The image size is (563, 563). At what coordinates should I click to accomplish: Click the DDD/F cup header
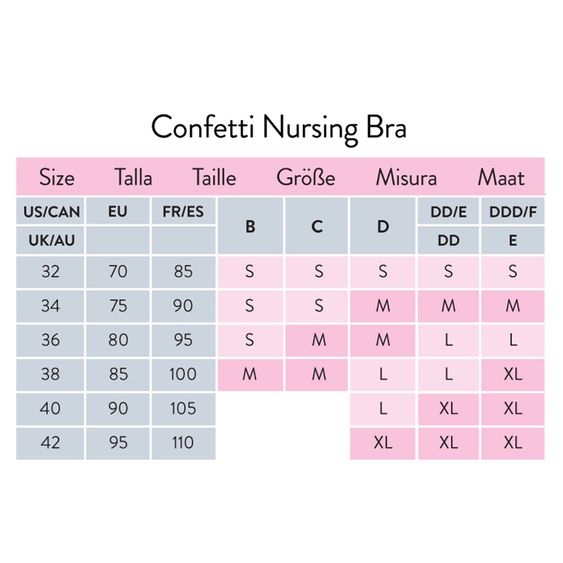point(513,211)
